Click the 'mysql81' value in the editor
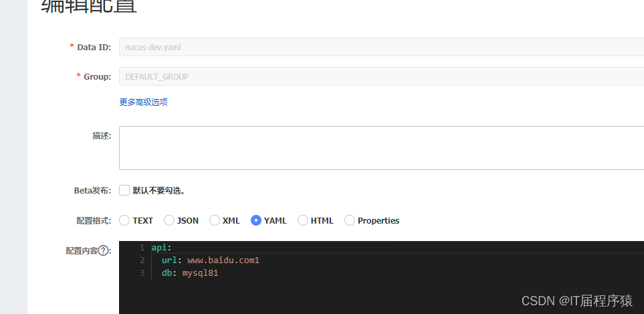 [x=200, y=273]
